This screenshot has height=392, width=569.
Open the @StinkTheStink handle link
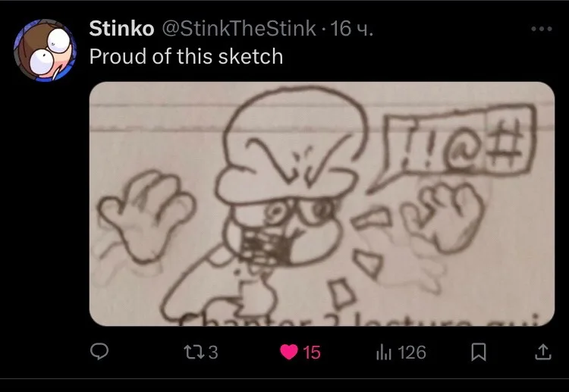pyautogui.click(x=239, y=28)
